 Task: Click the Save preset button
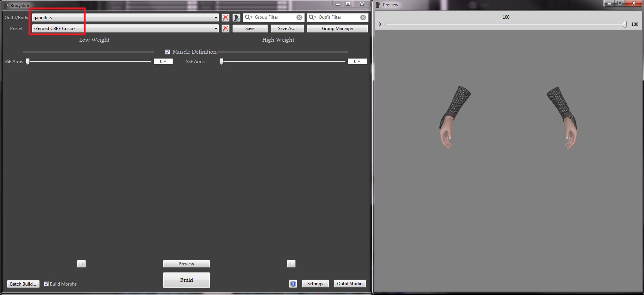250,29
